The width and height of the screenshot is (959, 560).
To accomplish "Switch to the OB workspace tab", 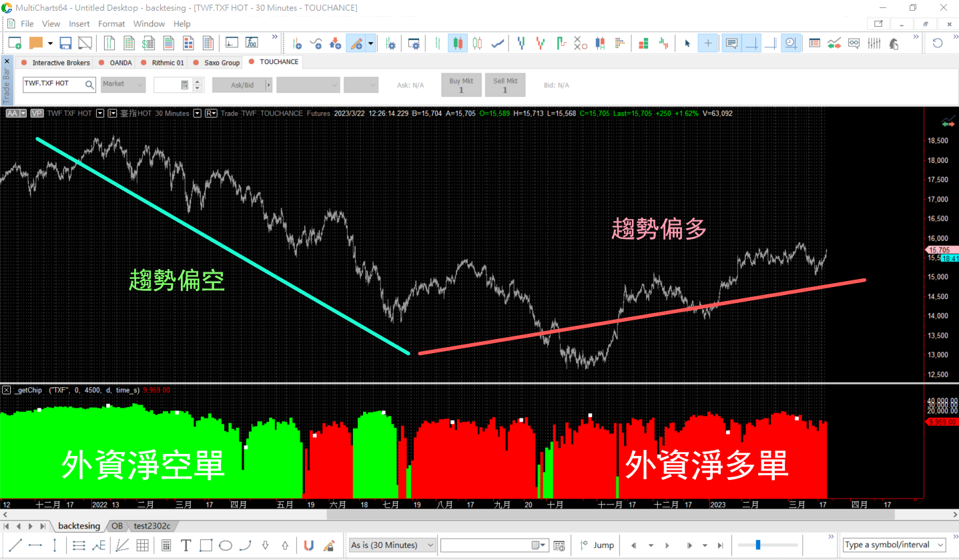I will pos(117,526).
